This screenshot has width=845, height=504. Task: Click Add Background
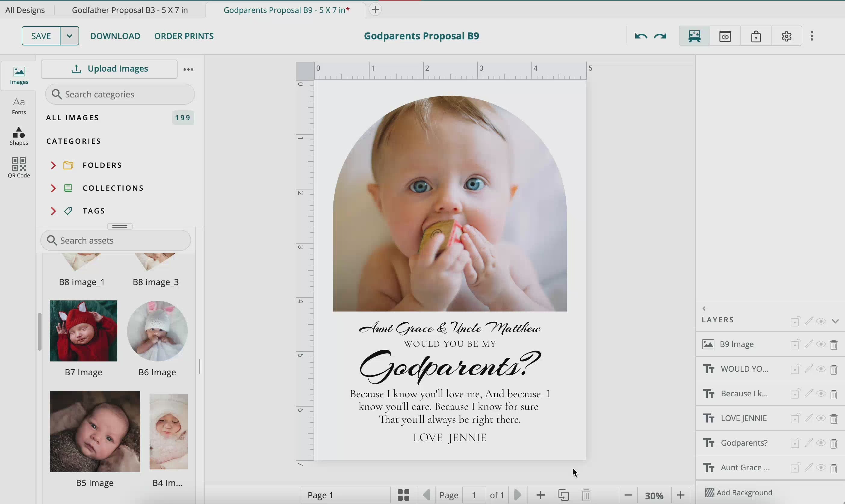(x=739, y=493)
